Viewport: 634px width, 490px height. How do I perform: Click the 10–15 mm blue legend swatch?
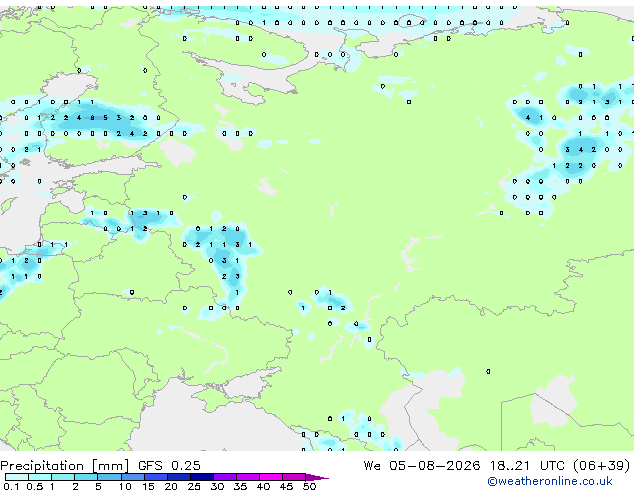coord(133,477)
